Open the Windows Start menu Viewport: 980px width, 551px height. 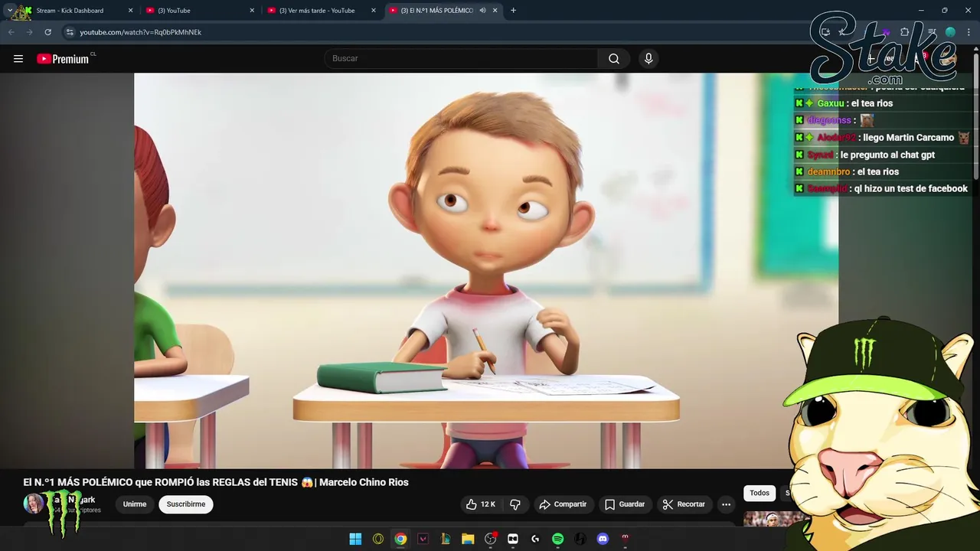(x=355, y=539)
